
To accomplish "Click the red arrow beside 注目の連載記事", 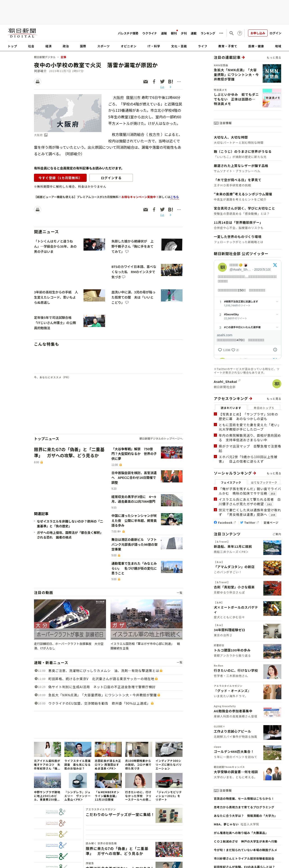I will coord(243,57).
